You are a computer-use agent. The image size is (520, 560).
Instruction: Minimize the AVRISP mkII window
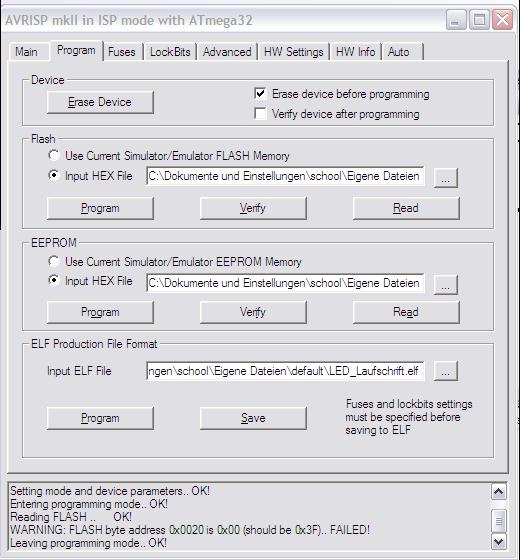point(456,20)
